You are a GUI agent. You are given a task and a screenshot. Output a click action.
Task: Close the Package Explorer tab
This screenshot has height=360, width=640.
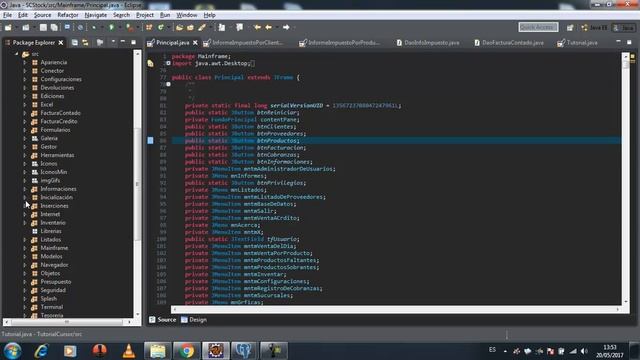[x=61, y=42]
